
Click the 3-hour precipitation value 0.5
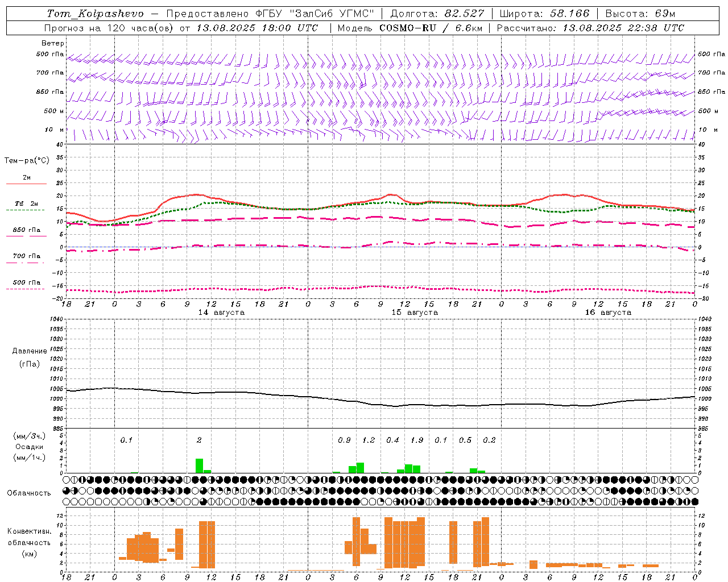[465, 440]
